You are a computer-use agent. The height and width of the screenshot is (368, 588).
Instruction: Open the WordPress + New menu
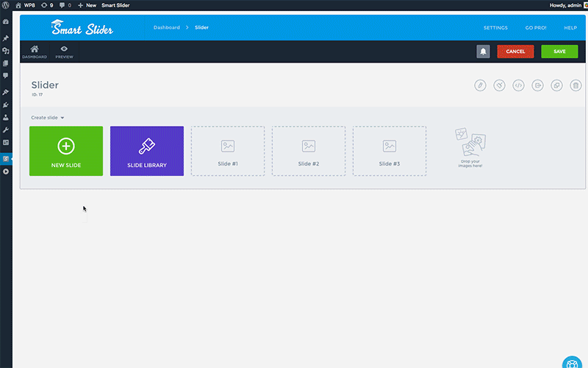pyautogui.click(x=87, y=5)
